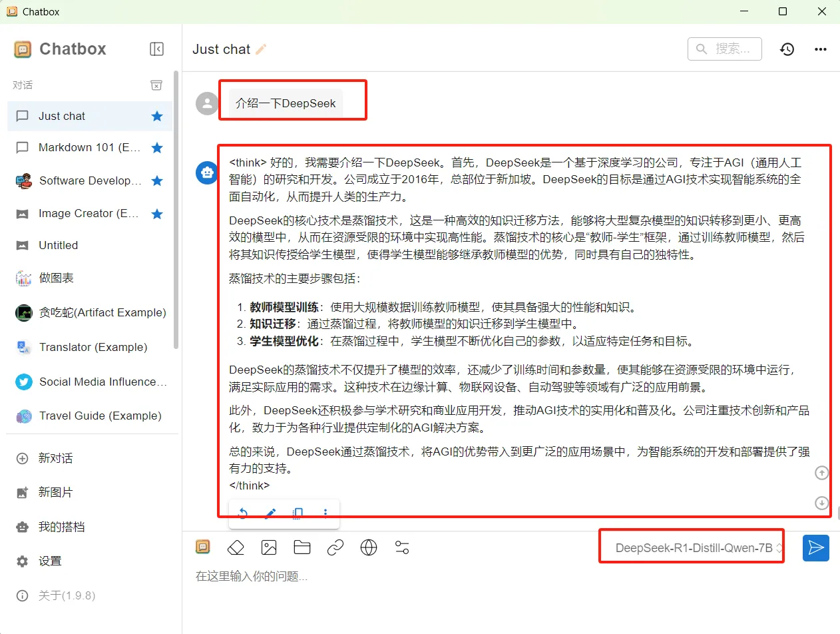
Task: Click the Travel Guide globe avatar
Action: point(24,416)
